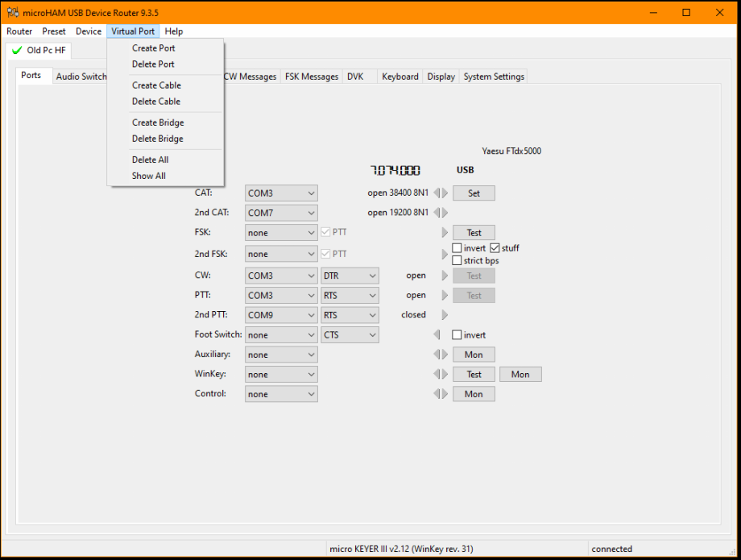This screenshot has height=560, width=741.
Task: Select Show All in the Virtual Port menu
Action: tap(149, 176)
